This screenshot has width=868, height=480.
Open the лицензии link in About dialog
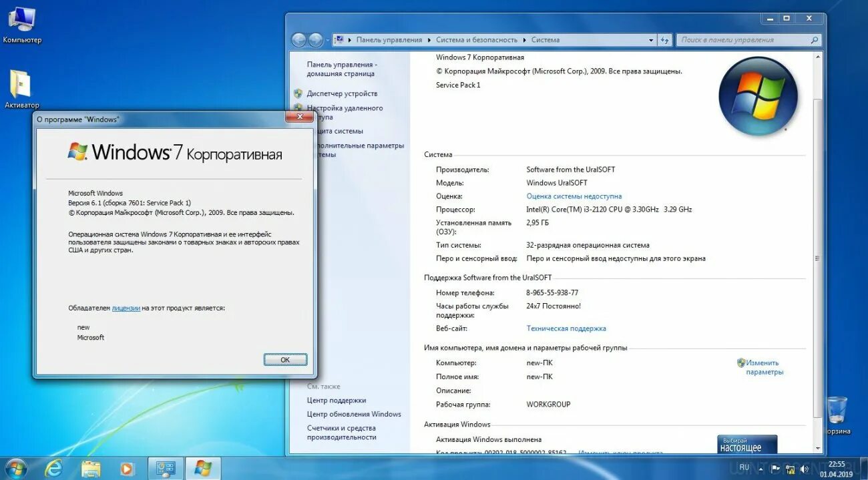tap(126, 308)
